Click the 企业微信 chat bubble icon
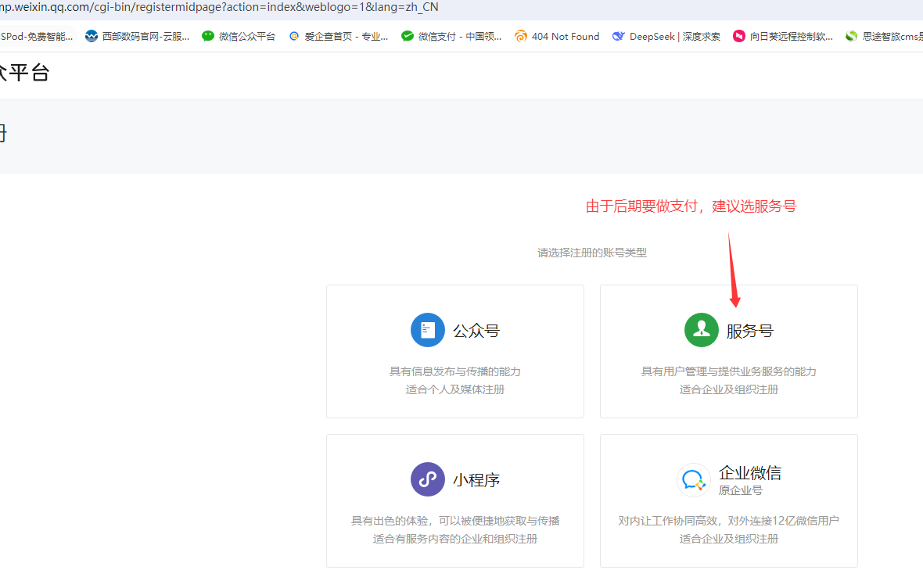This screenshot has width=923, height=588. click(x=693, y=479)
